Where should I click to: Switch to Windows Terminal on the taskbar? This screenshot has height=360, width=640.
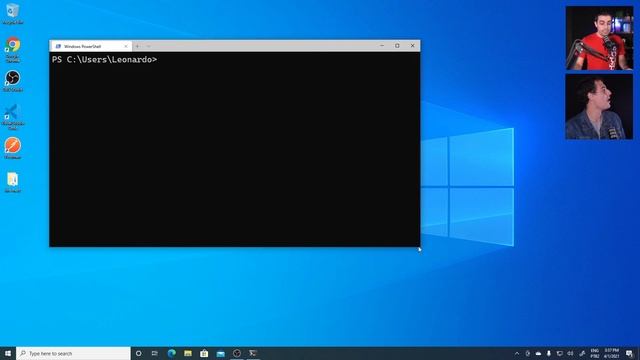coord(253,353)
